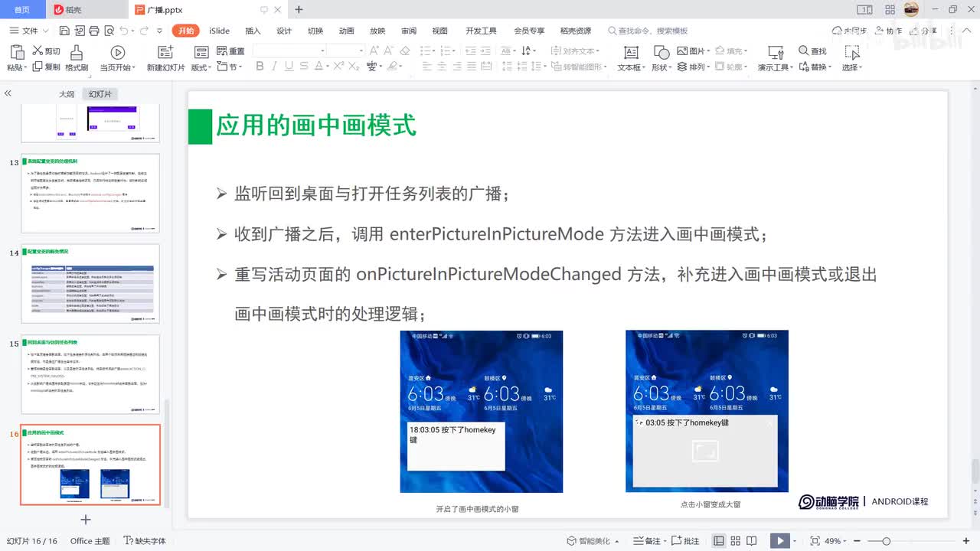Click the add slide plus button below thumbnails
Viewport: 980px width, 551px height.
(x=86, y=520)
